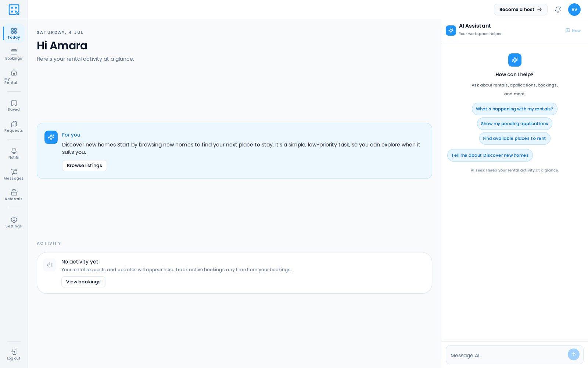Start a New AI chat
The height and width of the screenshot is (368, 588).
coord(573,31)
